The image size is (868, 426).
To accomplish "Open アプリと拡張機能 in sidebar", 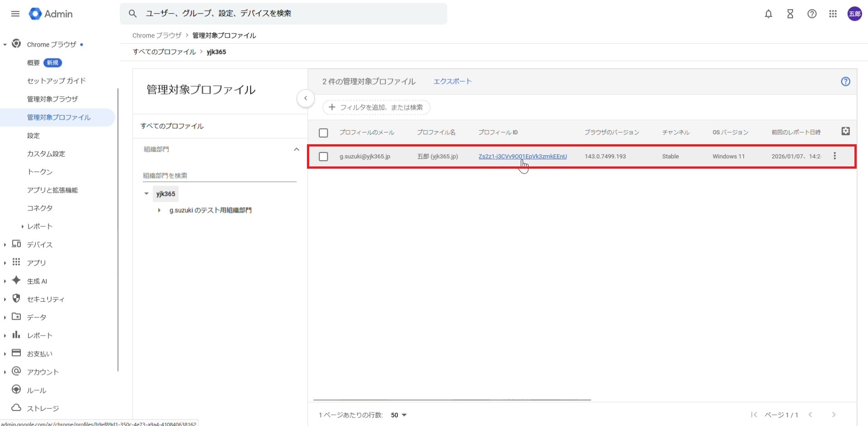I will click(x=52, y=190).
